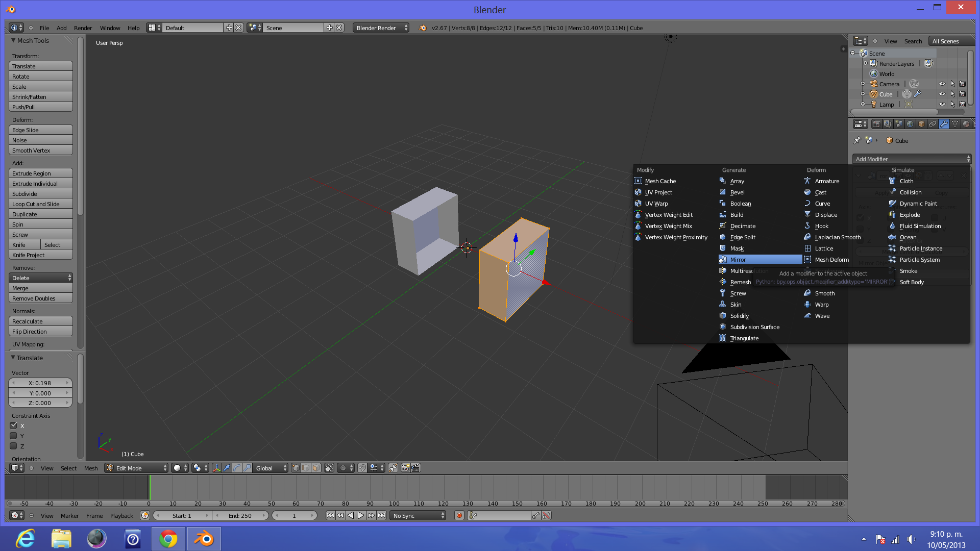Open the World properties tab globe icon

pyautogui.click(x=910, y=124)
